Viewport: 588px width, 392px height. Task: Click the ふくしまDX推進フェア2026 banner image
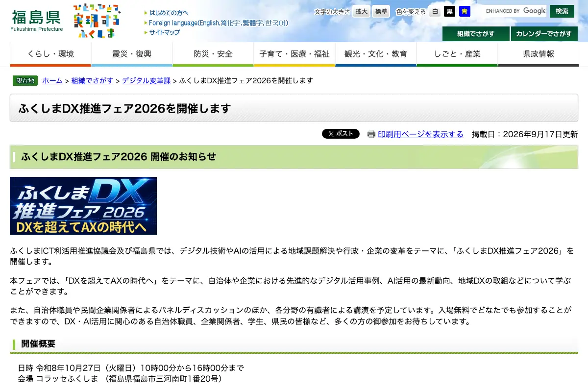[83, 206]
